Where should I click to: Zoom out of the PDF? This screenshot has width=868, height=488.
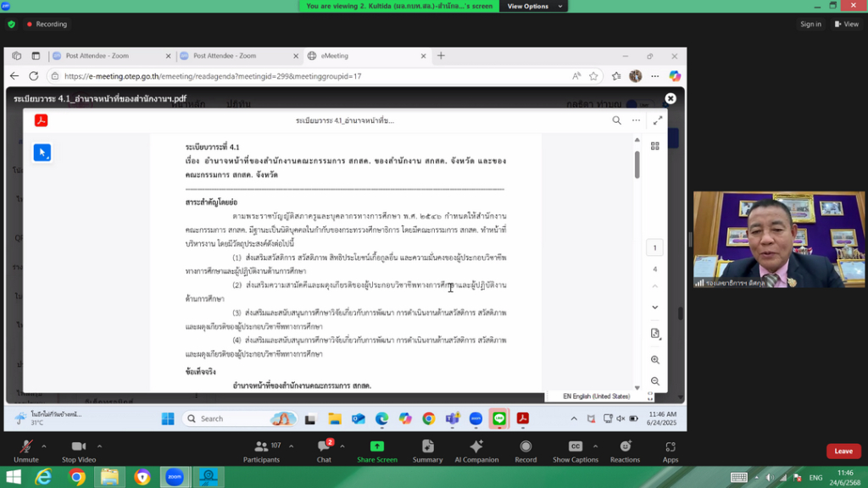click(x=655, y=381)
